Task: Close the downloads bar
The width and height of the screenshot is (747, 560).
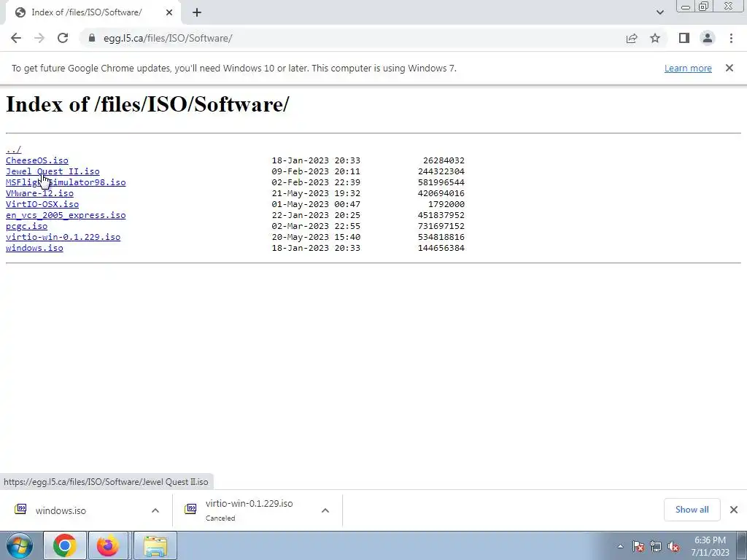Action: [734, 510]
